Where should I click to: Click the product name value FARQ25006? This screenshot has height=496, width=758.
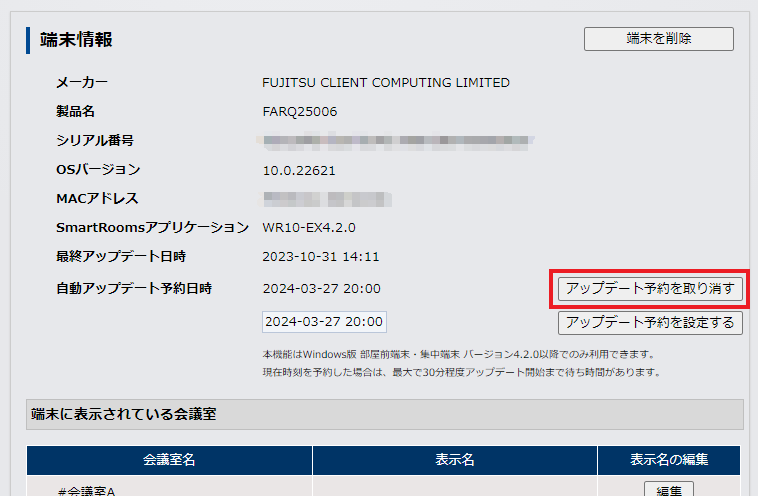(x=300, y=112)
